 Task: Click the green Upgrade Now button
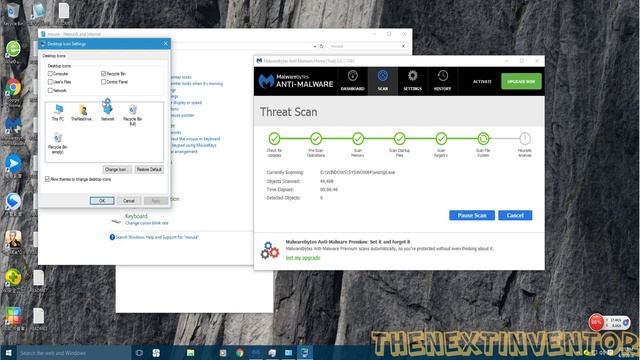point(521,81)
